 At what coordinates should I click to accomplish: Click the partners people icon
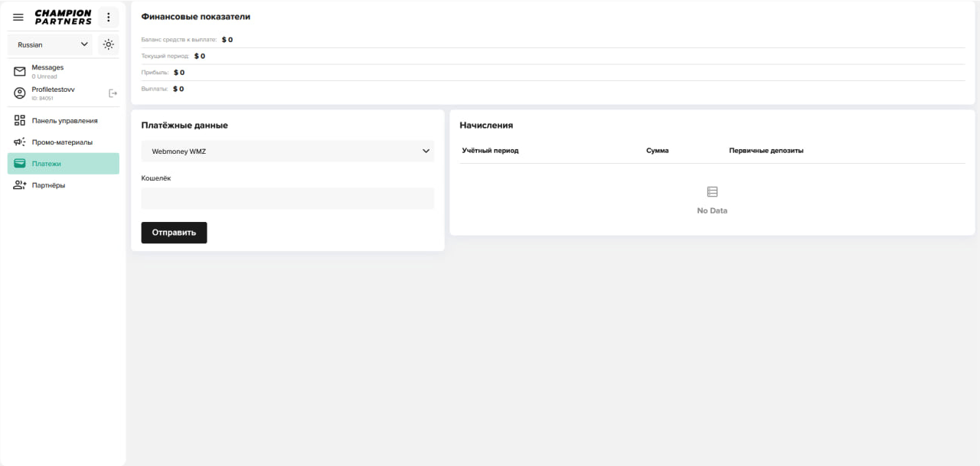point(20,185)
